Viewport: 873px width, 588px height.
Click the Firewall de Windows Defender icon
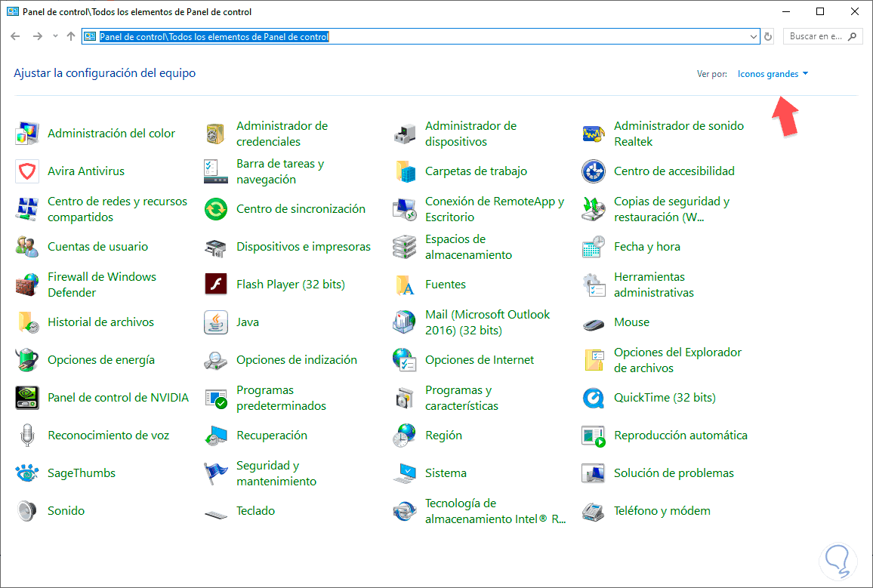[x=27, y=285]
